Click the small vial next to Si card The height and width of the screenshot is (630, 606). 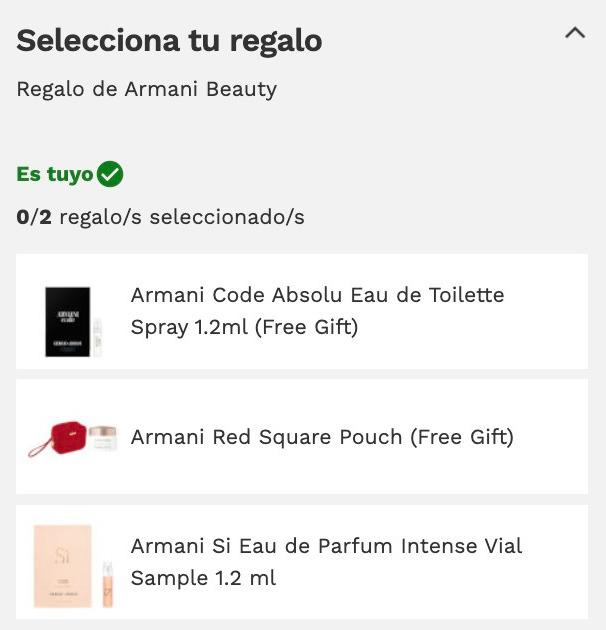108,585
